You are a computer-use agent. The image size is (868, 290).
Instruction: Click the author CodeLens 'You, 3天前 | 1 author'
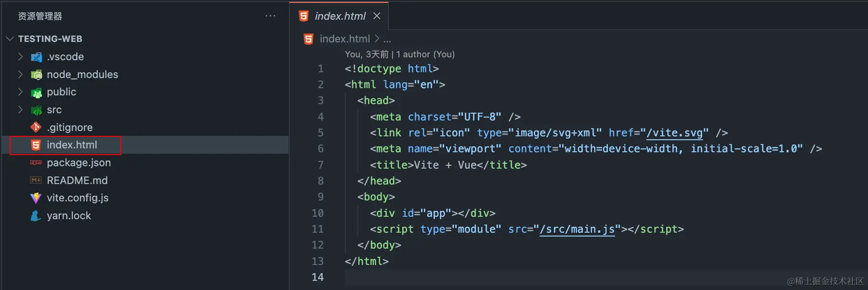(400, 54)
